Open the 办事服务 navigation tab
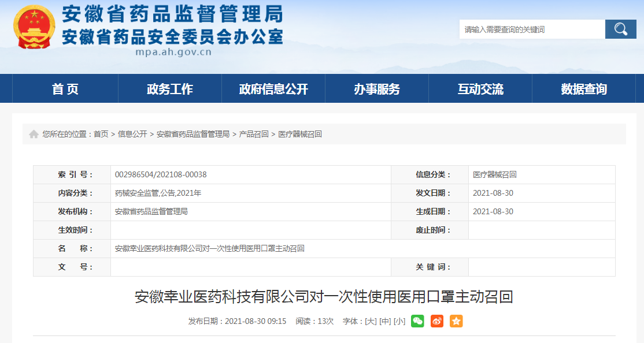 point(376,88)
